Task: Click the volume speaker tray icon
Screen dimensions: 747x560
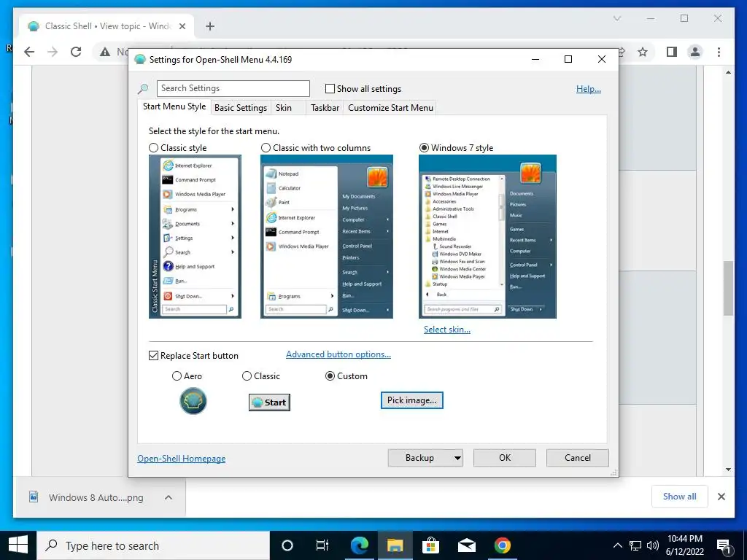Action: (653, 545)
